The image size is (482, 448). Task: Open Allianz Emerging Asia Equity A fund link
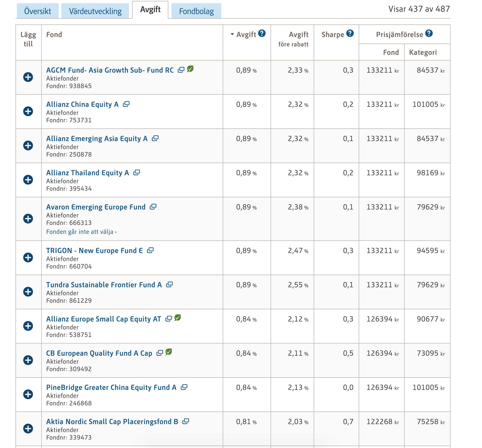pos(97,138)
